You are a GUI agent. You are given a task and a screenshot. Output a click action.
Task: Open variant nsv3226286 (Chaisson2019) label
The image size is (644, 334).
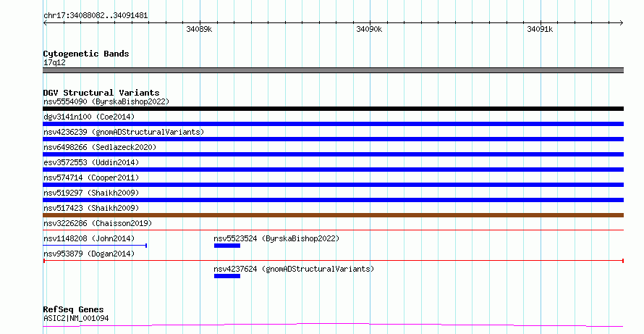[98, 223]
